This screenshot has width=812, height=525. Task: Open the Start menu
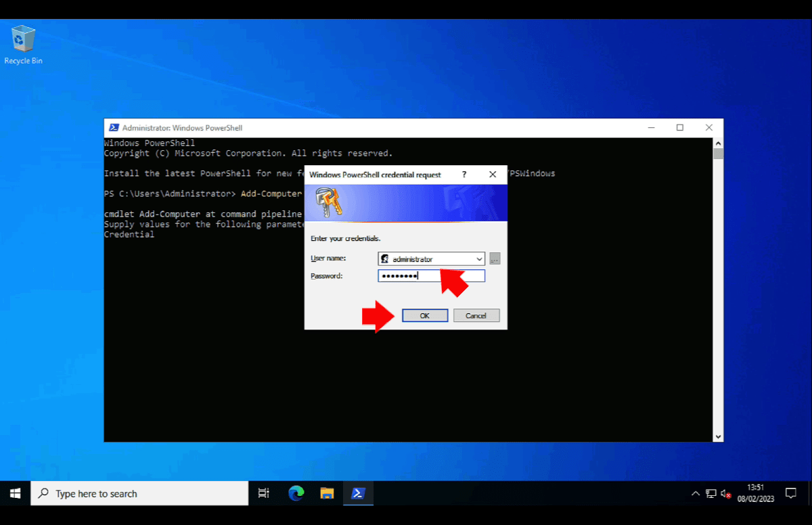[14, 493]
